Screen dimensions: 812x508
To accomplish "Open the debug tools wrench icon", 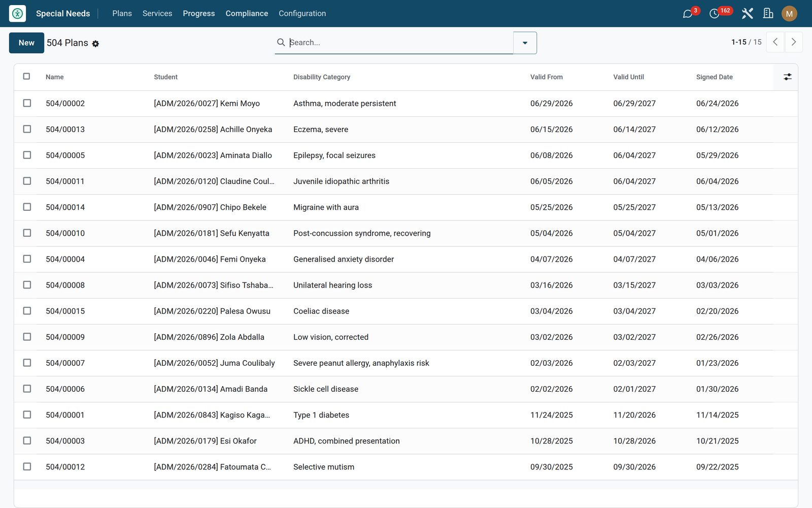I will tap(747, 14).
